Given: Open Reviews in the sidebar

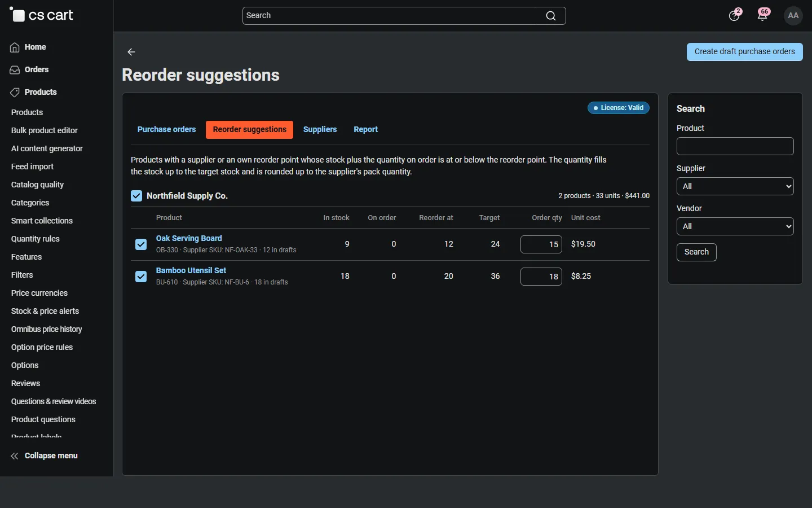Looking at the screenshot, I should click(x=25, y=383).
